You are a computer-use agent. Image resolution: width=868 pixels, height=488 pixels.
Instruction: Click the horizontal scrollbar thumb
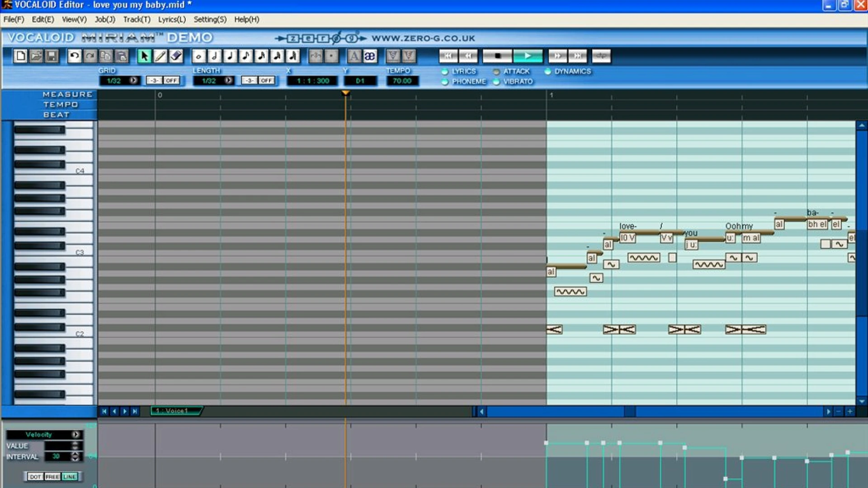pyautogui.click(x=630, y=412)
